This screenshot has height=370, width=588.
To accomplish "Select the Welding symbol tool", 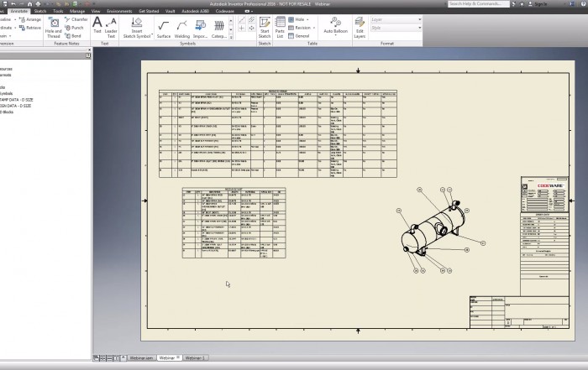I will point(182,29).
